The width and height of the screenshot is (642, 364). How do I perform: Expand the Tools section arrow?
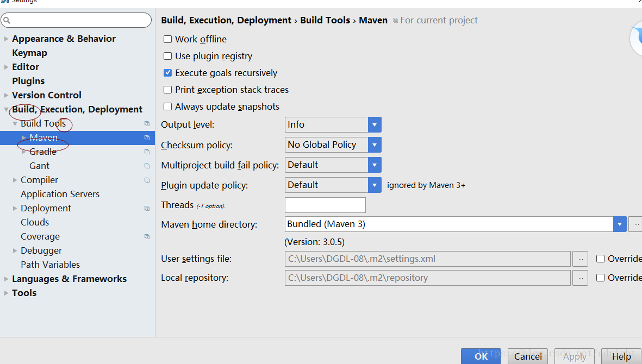tap(6, 293)
